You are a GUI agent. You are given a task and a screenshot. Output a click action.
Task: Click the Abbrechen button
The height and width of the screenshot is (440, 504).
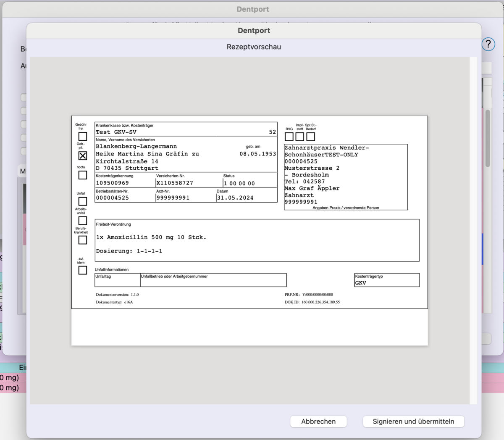[318, 422]
